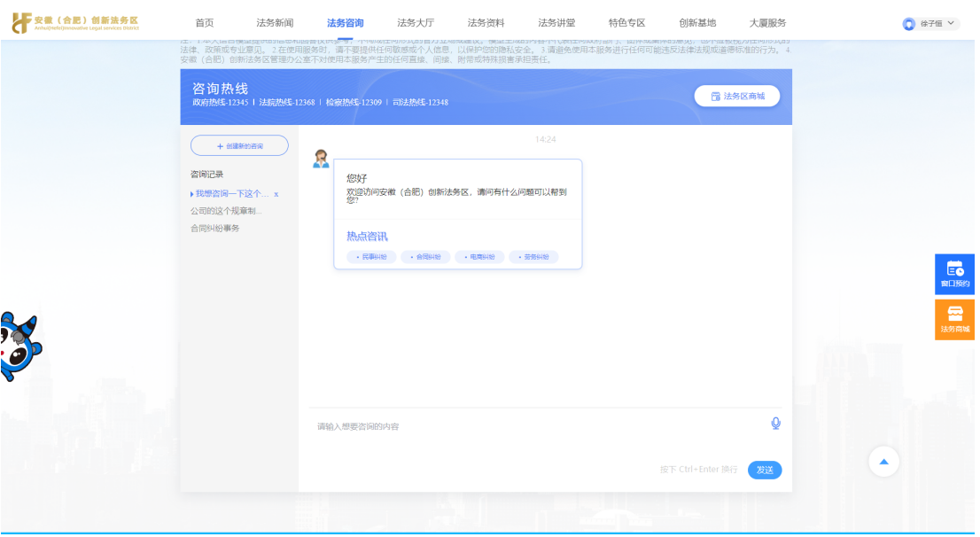Click the 创建新的咨询 button
This screenshot has width=980, height=537.
[239, 145]
